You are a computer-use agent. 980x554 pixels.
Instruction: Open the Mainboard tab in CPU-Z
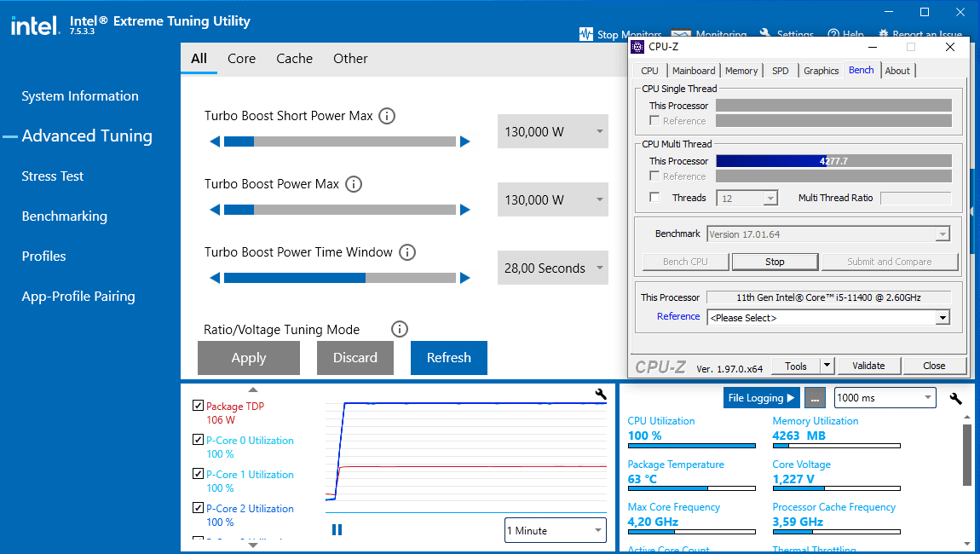pyautogui.click(x=694, y=71)
